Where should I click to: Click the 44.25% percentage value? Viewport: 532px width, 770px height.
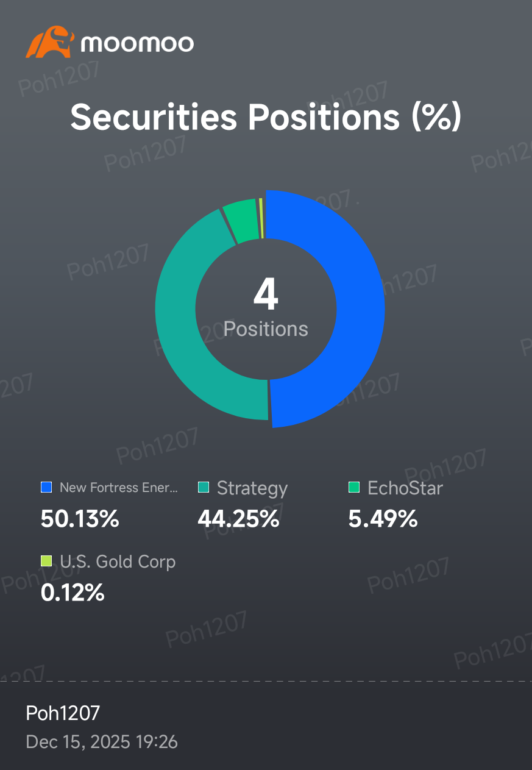pos(238,519)
